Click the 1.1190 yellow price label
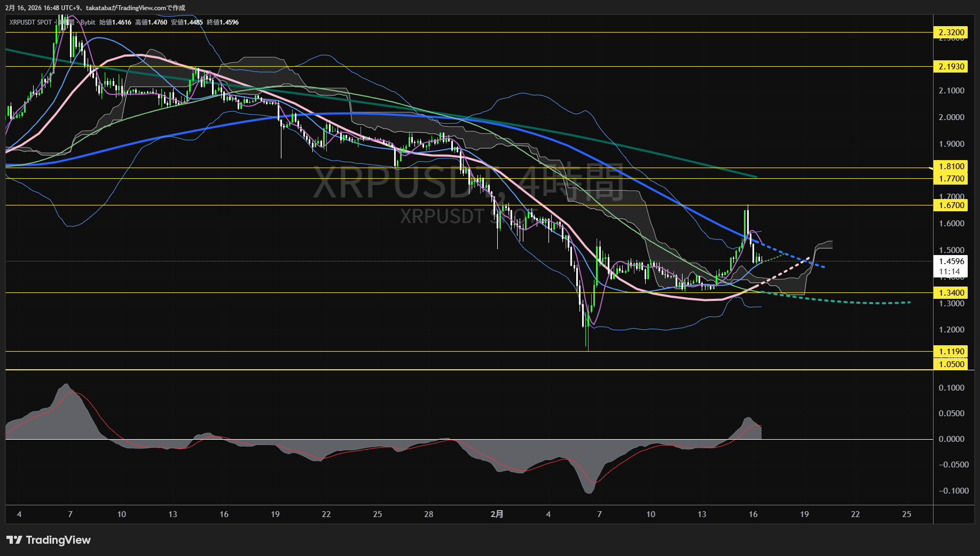Screen dimensions: 980x556 [951, 352]
